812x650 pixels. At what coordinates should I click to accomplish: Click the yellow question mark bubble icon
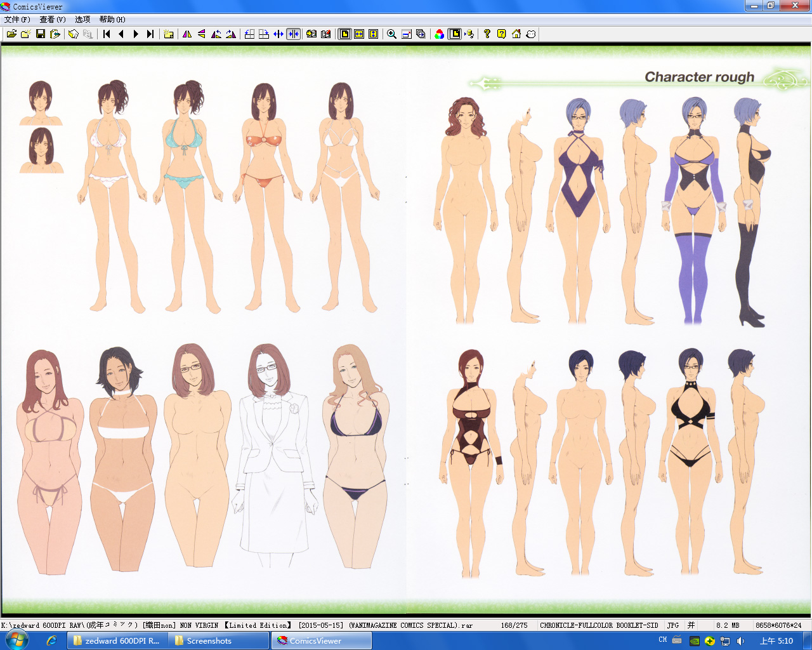502,34
